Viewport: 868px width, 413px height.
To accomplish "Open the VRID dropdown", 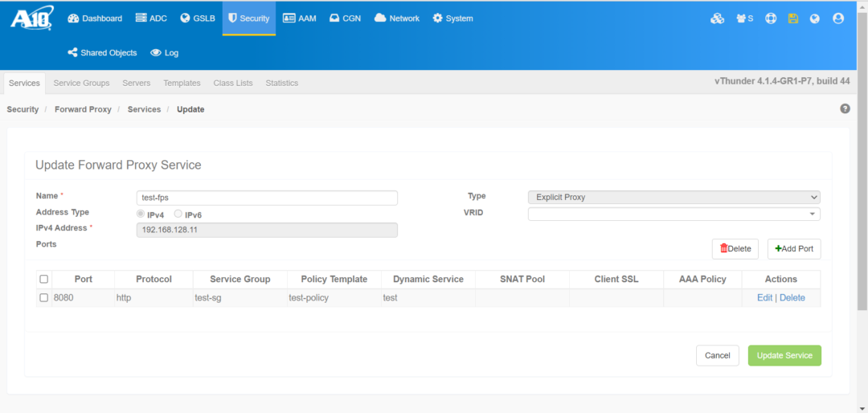I will coord(674,214).
